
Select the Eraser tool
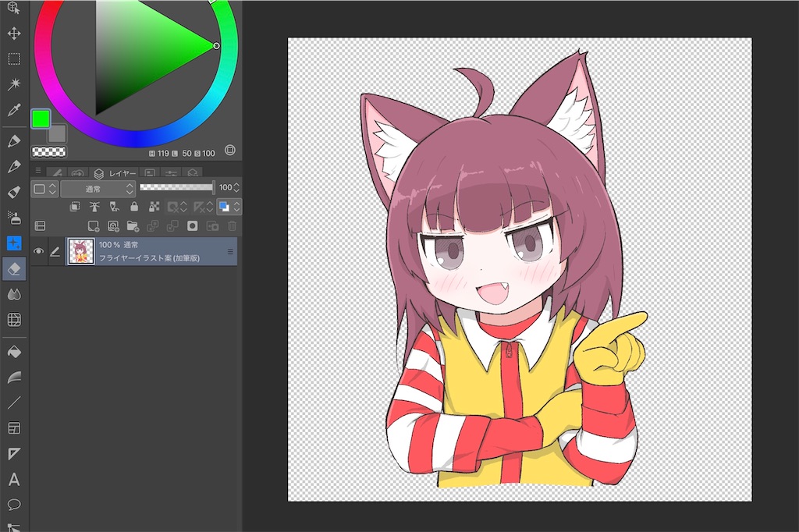(x=14, y=268)
